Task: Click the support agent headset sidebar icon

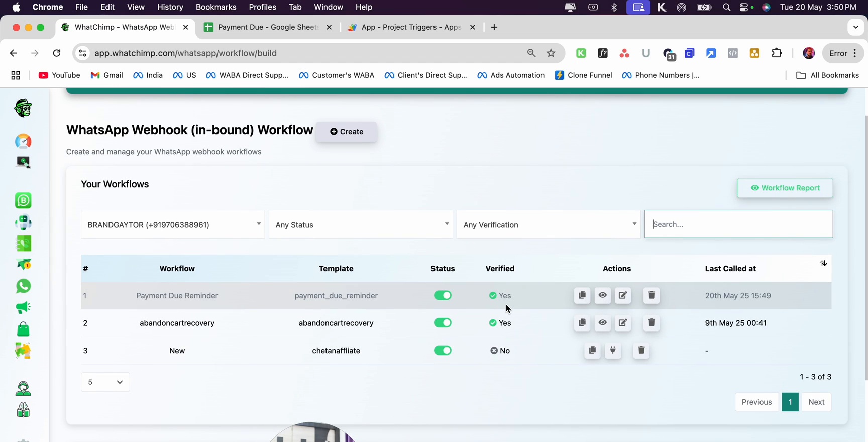Action: click(23, 388)
